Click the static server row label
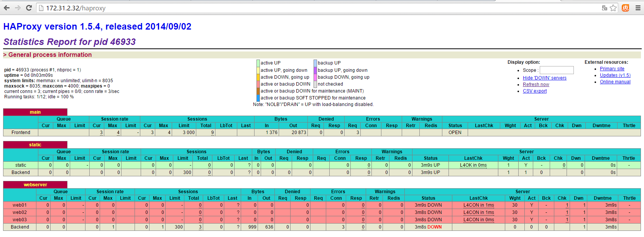The image size is (644, 237). pos(21,165)
